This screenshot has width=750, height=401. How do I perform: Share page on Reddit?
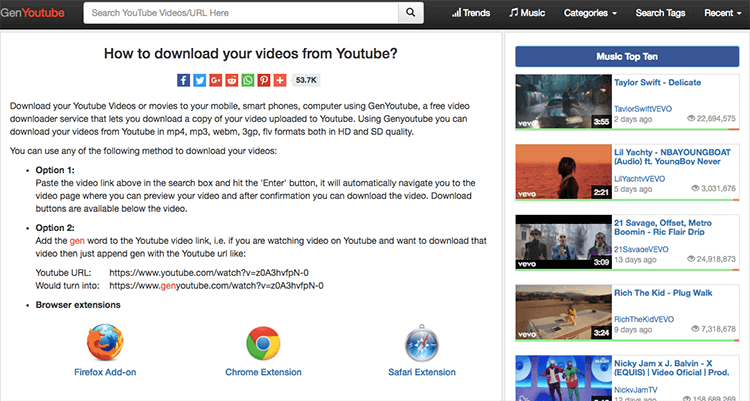click(232, 80)
